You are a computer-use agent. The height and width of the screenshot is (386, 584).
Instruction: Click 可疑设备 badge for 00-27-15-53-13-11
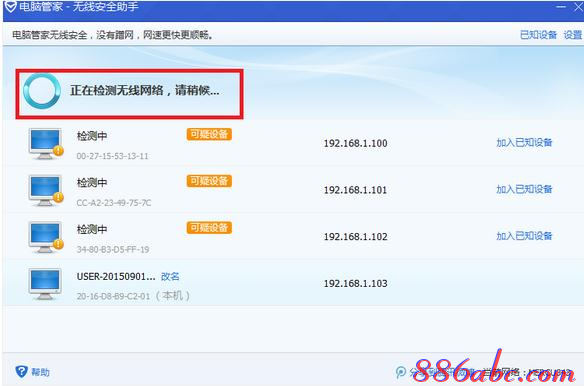209,134
